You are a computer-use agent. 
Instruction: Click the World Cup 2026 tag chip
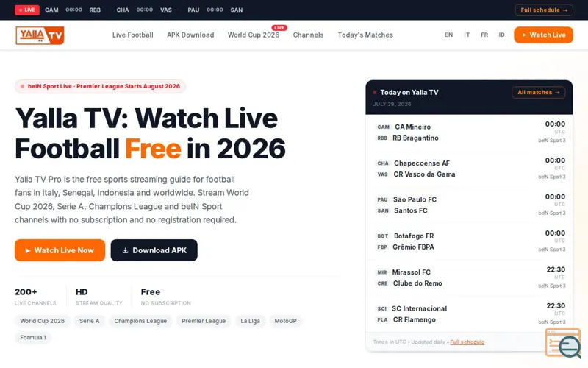pos(43,321)
